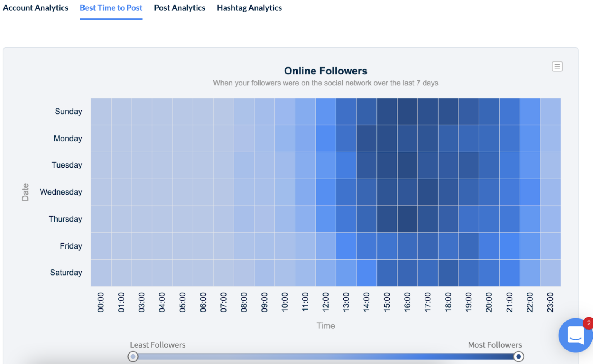Click the hamburger export menu on the heatmap

[x=557, y=66]
